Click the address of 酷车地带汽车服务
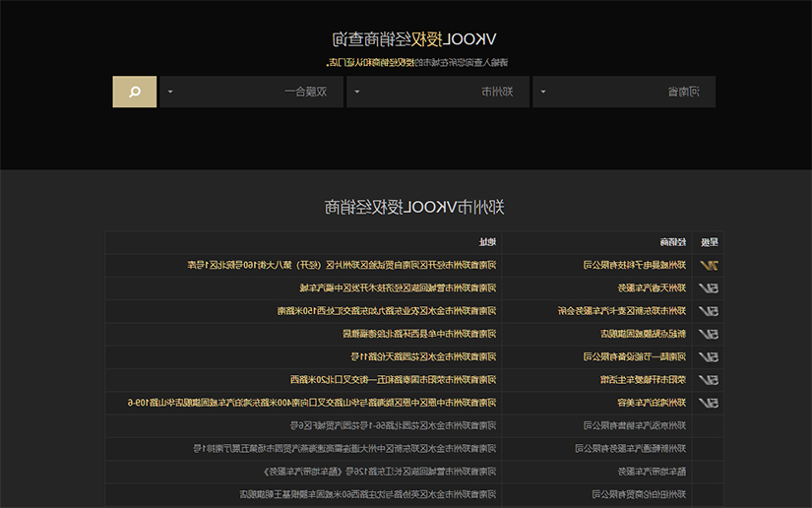 [380, 472]
